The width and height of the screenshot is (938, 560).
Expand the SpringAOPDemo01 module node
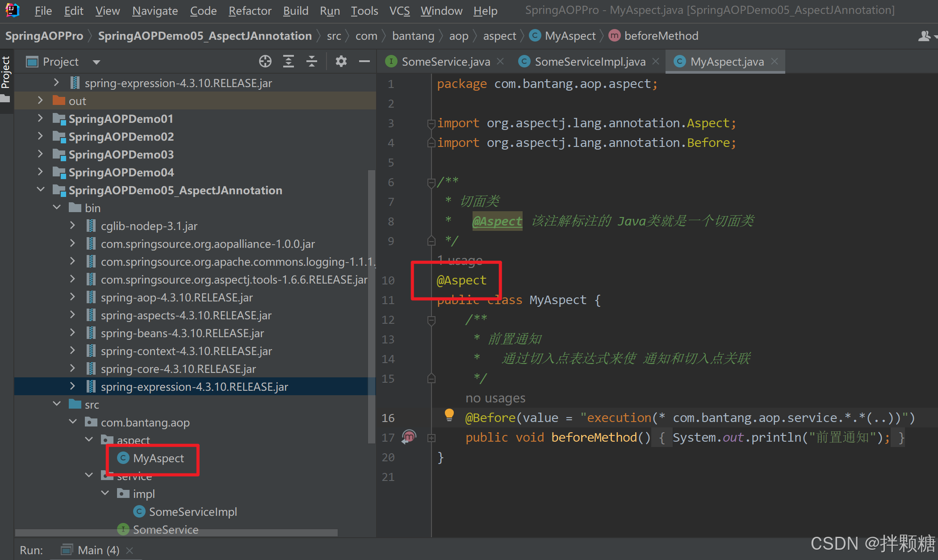coord(40,118)
